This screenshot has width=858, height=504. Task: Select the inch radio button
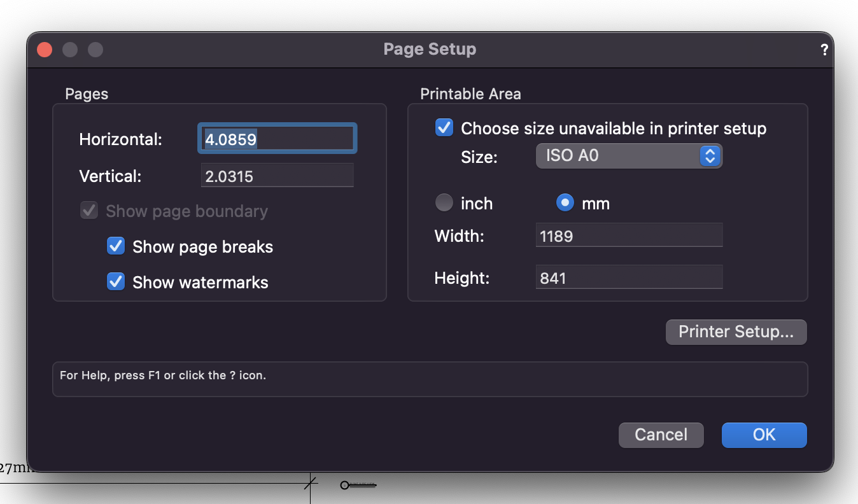[444, 202]
